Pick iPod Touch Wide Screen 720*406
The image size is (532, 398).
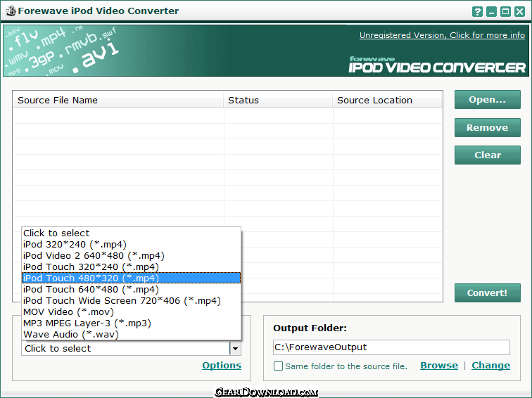(x=132, y=301)
